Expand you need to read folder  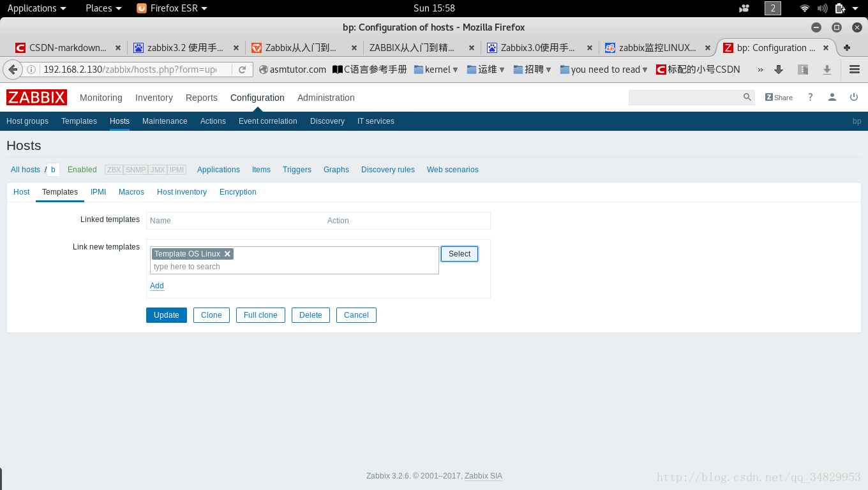(x=604, y=70)
